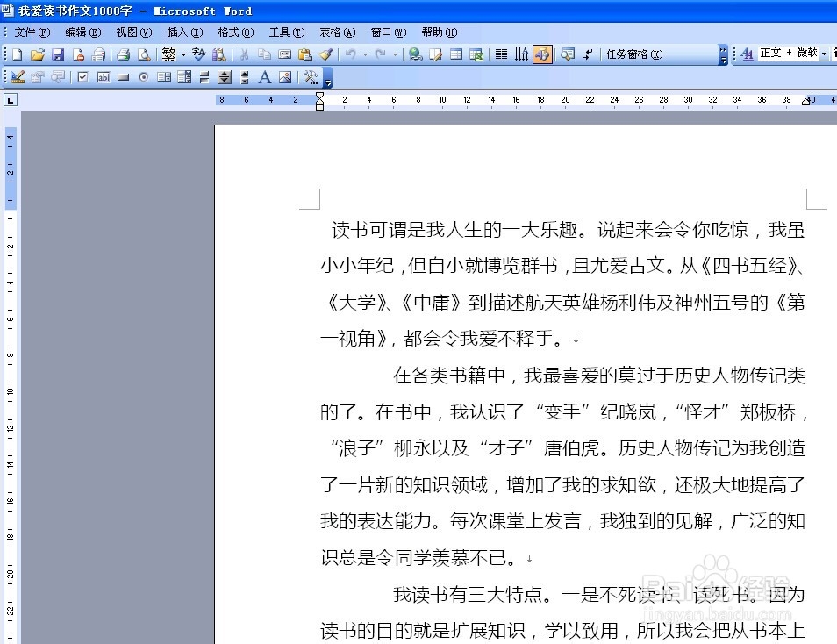Click the Format Painter icon
The height and width of the screenshot is (644, 837).
pos(325,54)
